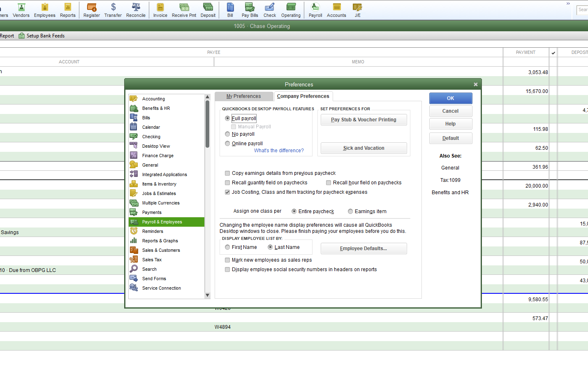
Task: Close the Preferences dialog
Action: (476, 84)
